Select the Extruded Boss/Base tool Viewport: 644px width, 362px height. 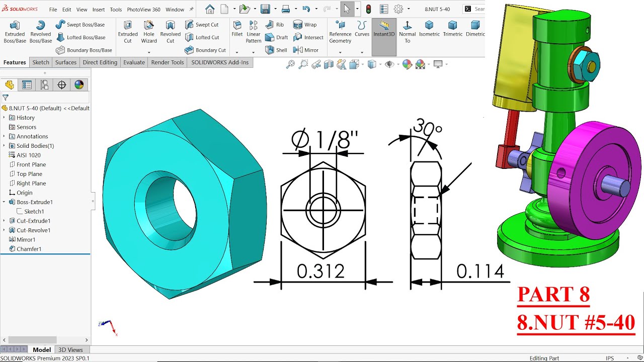(x=15, y=32)
